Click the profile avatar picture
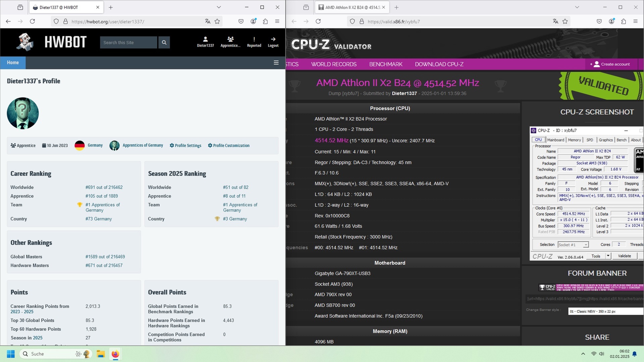Screen dimensions: 644x362 click(x=23, y=113)
